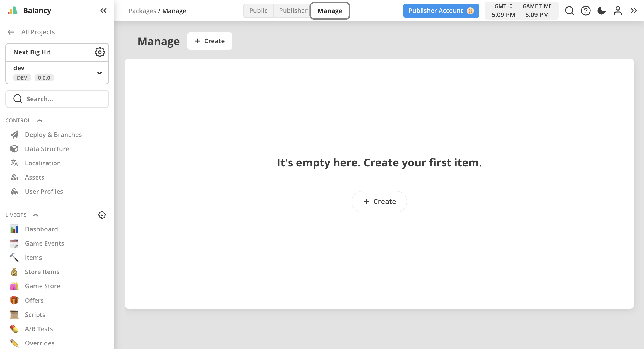Viewport: 644px width, 349px height.
Task: Focus the sidebar Search field
Action: click(57, 99)
